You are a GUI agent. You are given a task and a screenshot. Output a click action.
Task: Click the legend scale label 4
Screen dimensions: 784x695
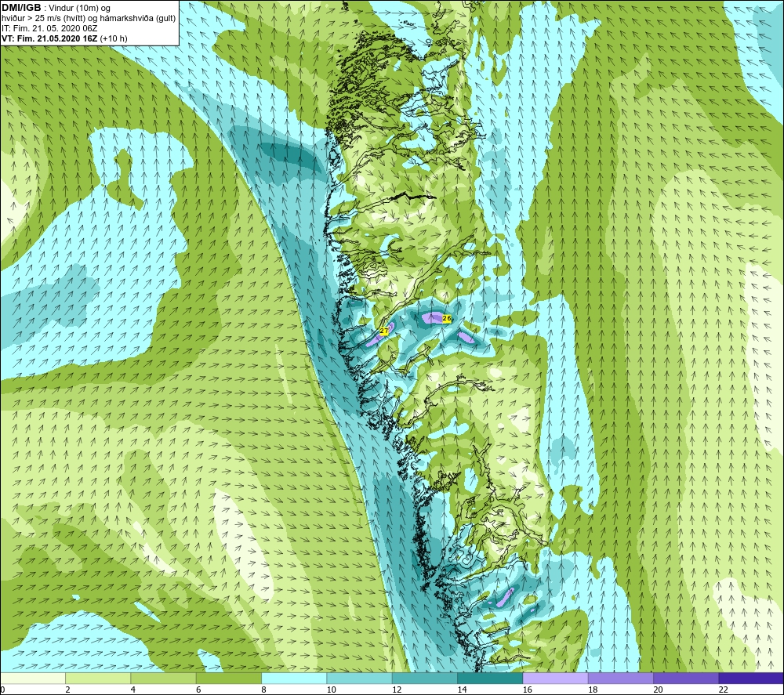pyautogui.click(x=133, y=690)
